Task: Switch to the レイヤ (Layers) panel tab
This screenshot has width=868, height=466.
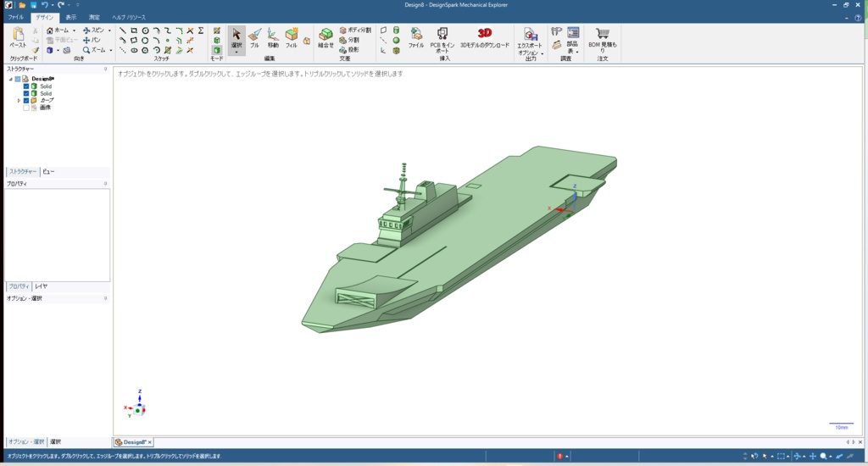Action: 41,286
